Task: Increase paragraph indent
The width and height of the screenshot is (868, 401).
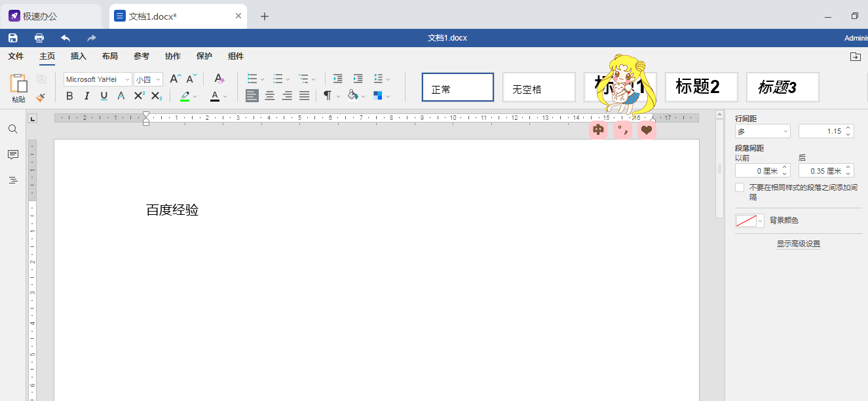Action: click(358, 79)
